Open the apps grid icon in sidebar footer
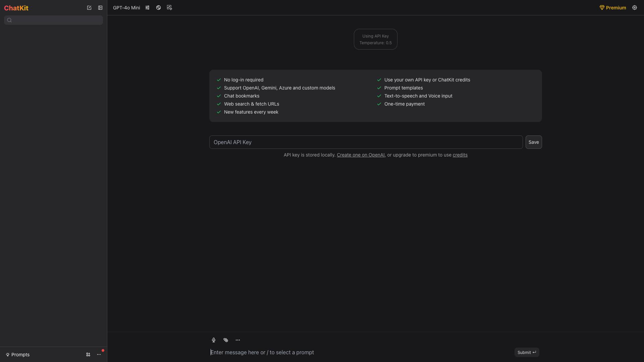Viewport: 644px width, 362px height. click(88, 355)
